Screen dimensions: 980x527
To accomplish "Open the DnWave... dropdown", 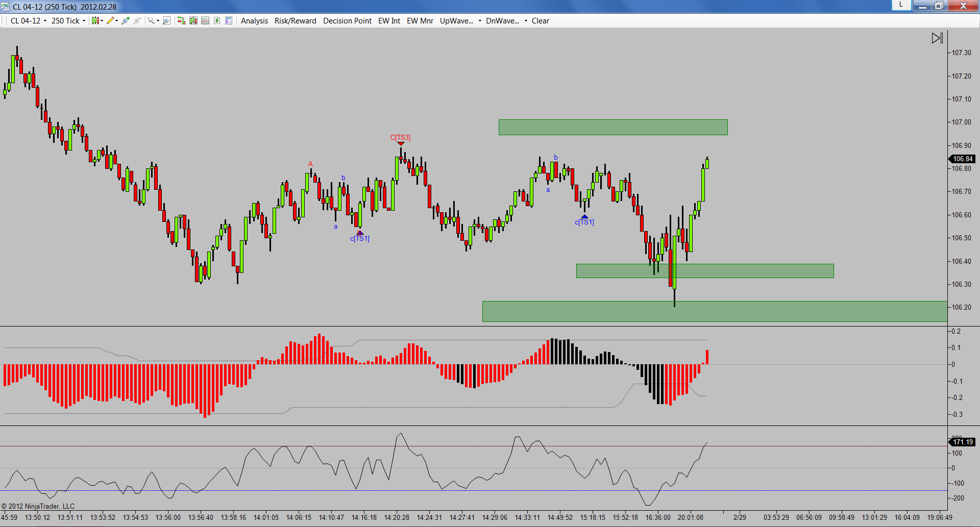I will point(506,21).
